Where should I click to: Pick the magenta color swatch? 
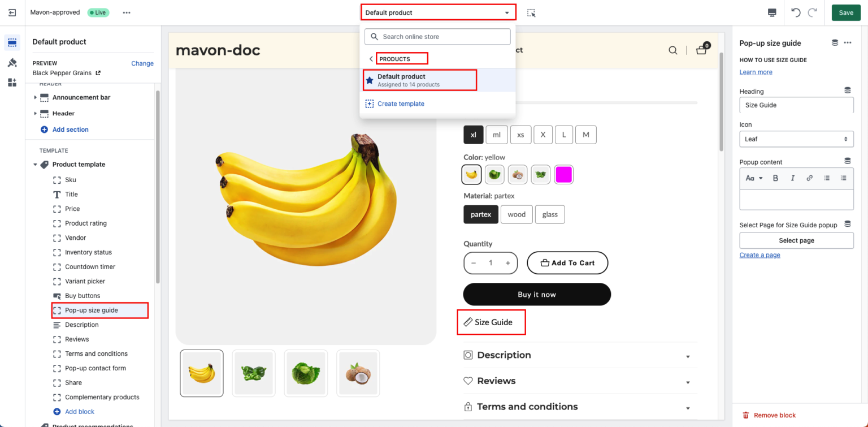pos(563,174)
